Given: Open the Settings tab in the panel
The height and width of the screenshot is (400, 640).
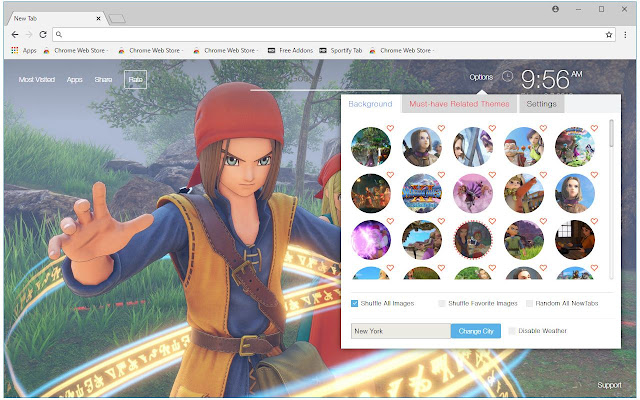Looking at the screenshot, I should point(541,104).
